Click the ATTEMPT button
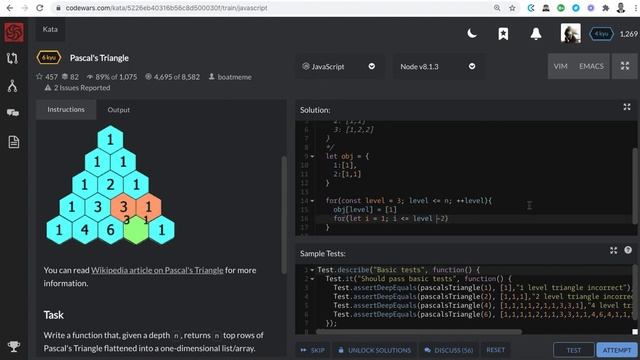Screen dimensions: 640x360 tap(617, 350)
